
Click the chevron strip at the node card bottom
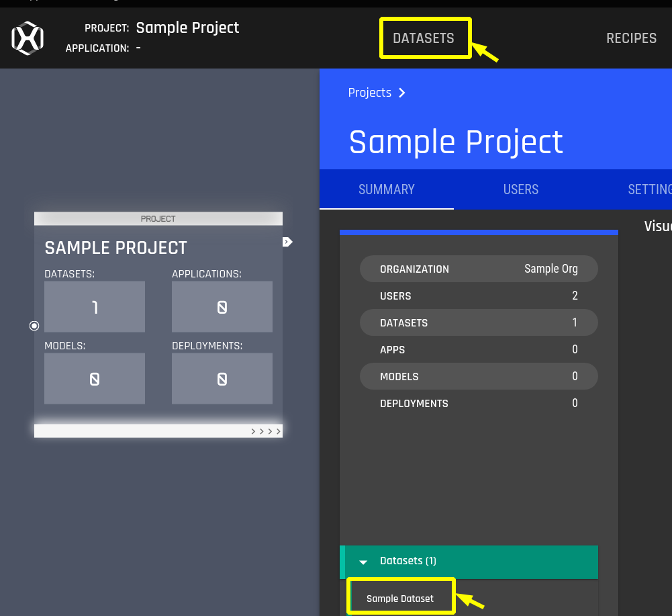[158, 431]
